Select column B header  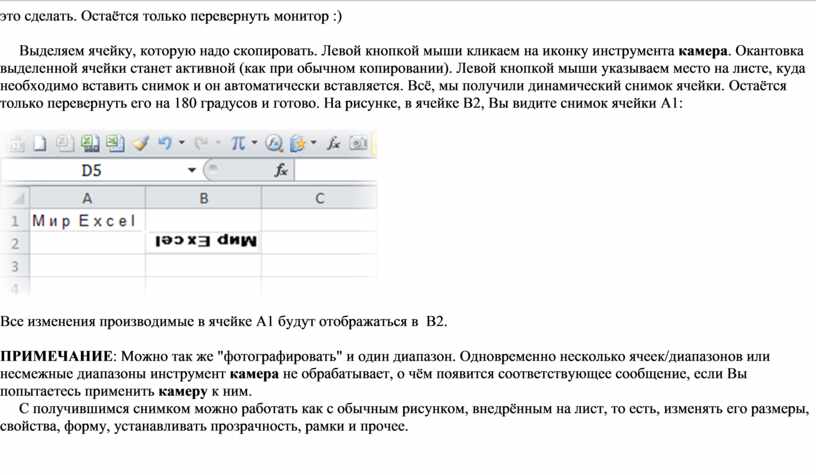click(x=203, y=198)
